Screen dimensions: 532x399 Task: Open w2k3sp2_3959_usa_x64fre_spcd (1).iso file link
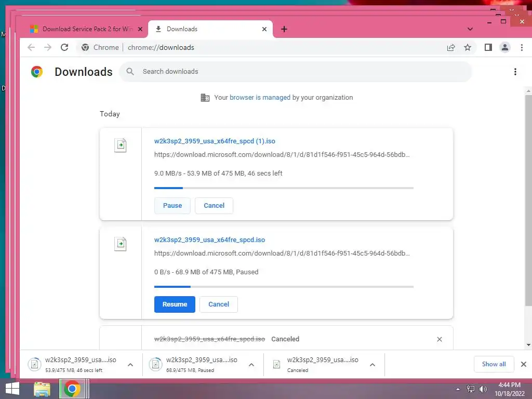tap(215, 141)
